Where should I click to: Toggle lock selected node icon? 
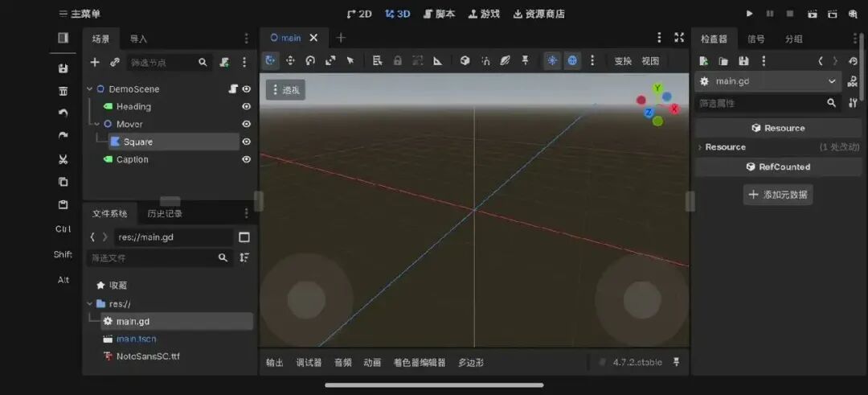[x=398, y=61]
